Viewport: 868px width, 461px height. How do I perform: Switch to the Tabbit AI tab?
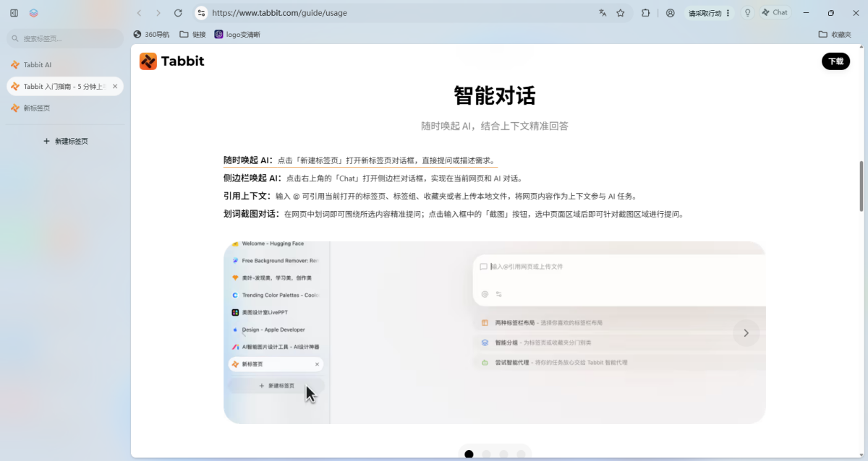65,64
